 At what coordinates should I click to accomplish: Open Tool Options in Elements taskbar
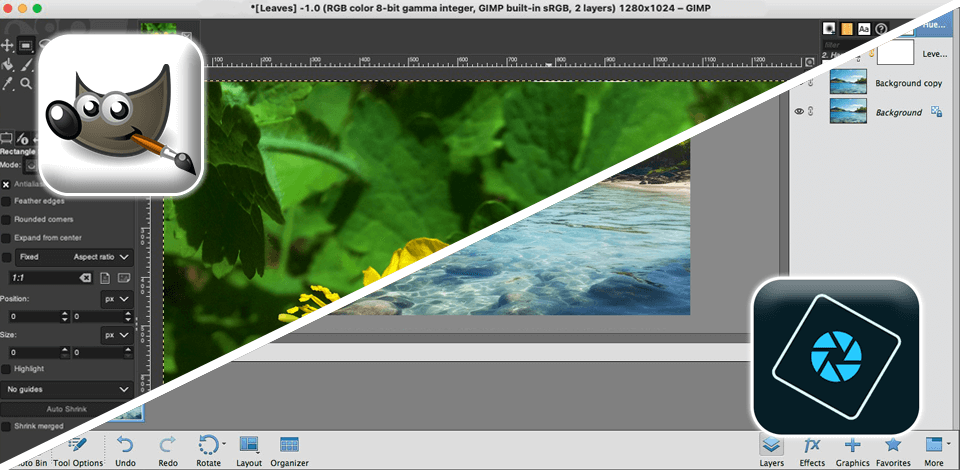78,452
